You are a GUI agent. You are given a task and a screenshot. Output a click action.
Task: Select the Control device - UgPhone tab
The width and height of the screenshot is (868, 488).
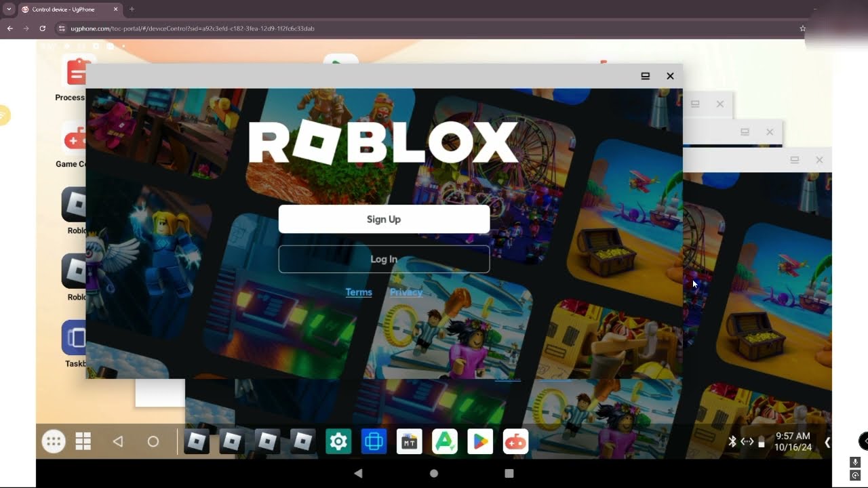68,9
